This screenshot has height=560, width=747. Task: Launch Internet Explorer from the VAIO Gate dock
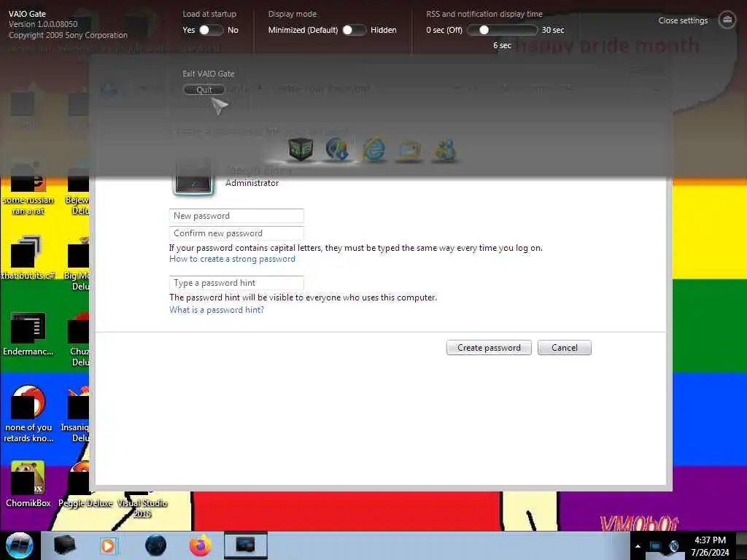click(374, 150)
